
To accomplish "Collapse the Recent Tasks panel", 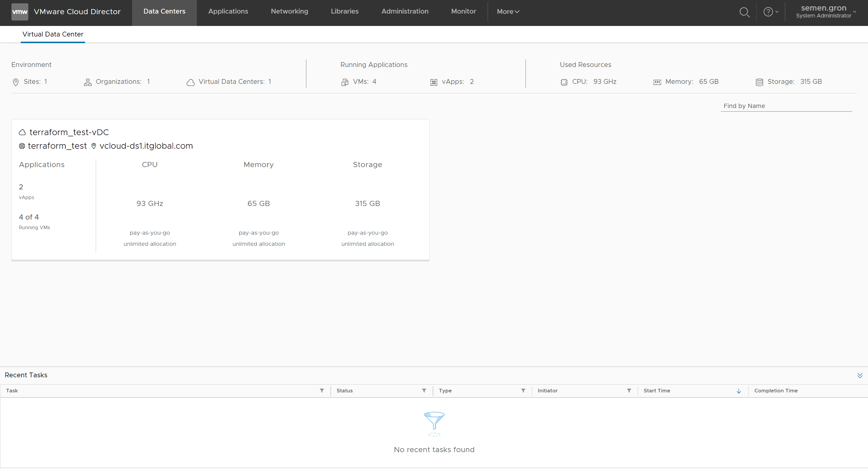I will [860, 376].
